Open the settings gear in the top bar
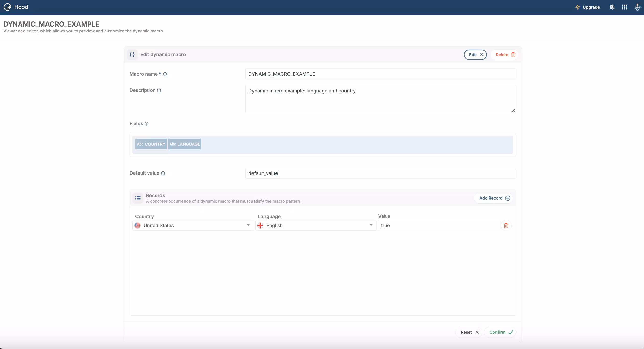Viewport: 644px width, 349px height. click(x=612, y=7)
